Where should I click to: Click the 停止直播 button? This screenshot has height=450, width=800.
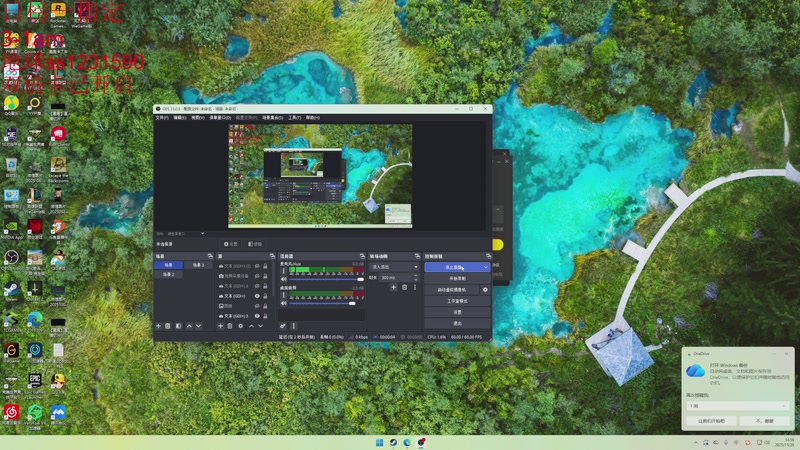coord(453,267)
